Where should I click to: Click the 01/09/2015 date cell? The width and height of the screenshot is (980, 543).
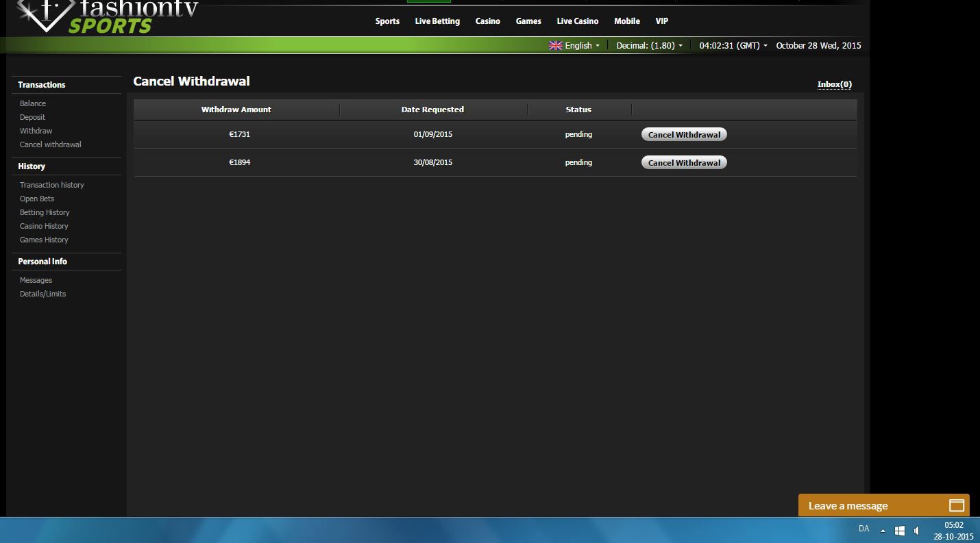tap(433, 134)
